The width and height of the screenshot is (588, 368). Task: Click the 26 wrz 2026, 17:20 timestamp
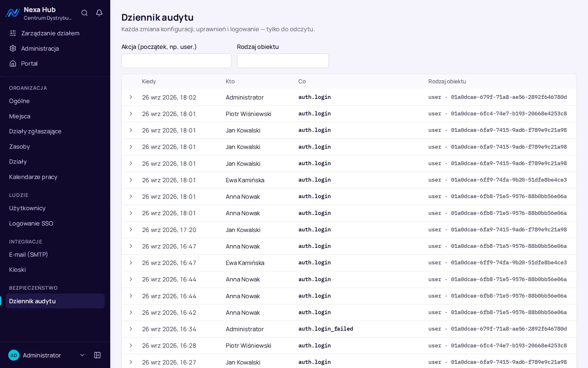point(169,230)
